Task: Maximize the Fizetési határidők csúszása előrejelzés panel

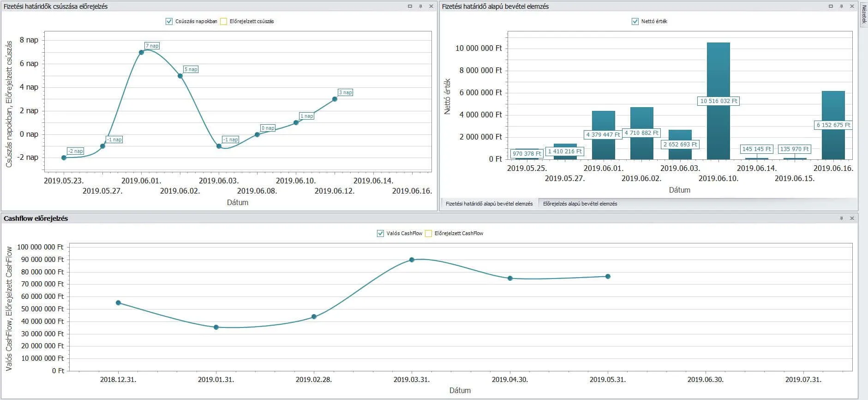Action: click(410, 6)
